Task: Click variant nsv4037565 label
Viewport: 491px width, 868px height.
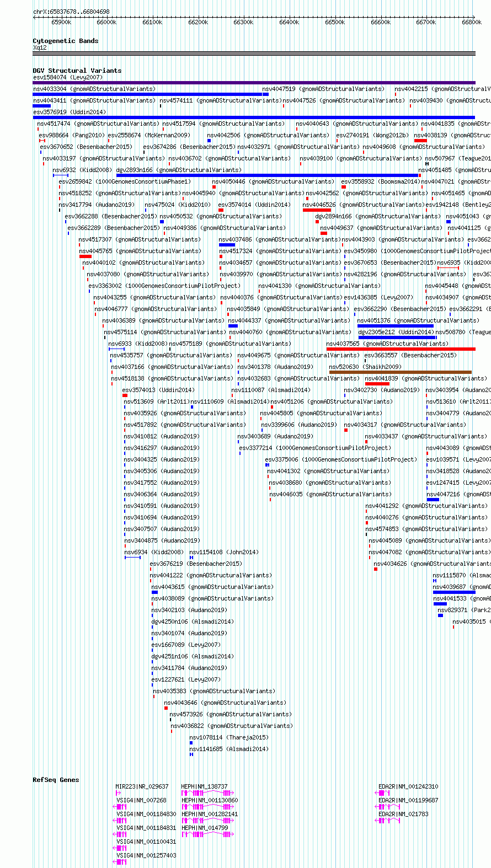Action: (387, 344)
